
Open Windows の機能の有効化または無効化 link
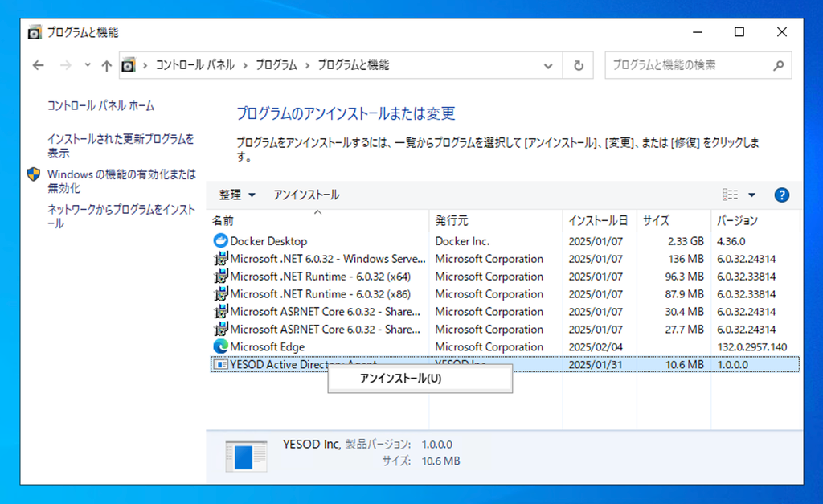[x=122, y=181]
